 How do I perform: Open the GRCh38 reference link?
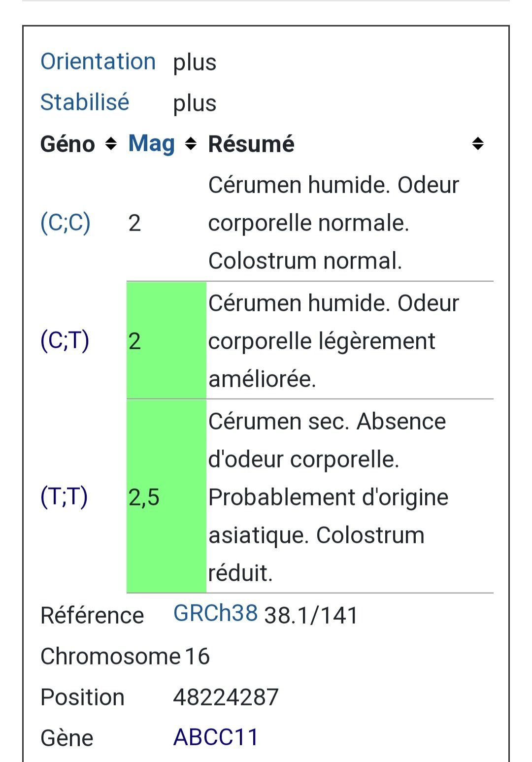215,613
